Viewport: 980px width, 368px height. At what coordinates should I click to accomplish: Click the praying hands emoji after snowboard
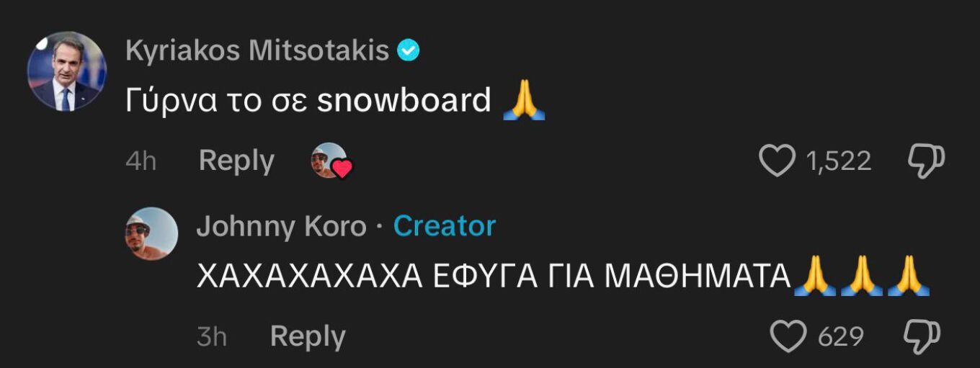point(523,101)
